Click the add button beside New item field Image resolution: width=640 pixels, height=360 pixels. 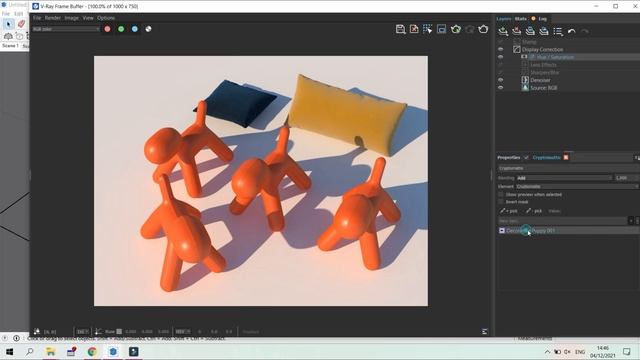[631, 221]
